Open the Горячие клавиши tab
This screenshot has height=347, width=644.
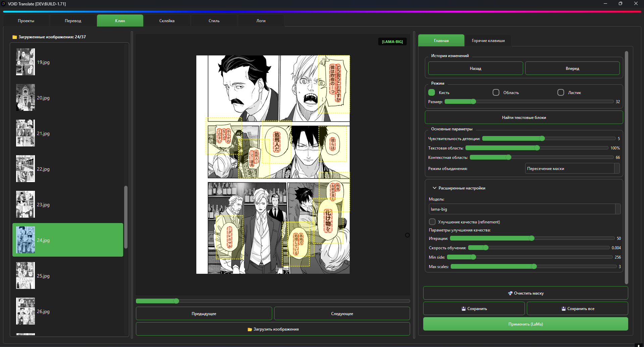(x=488, y=41)
